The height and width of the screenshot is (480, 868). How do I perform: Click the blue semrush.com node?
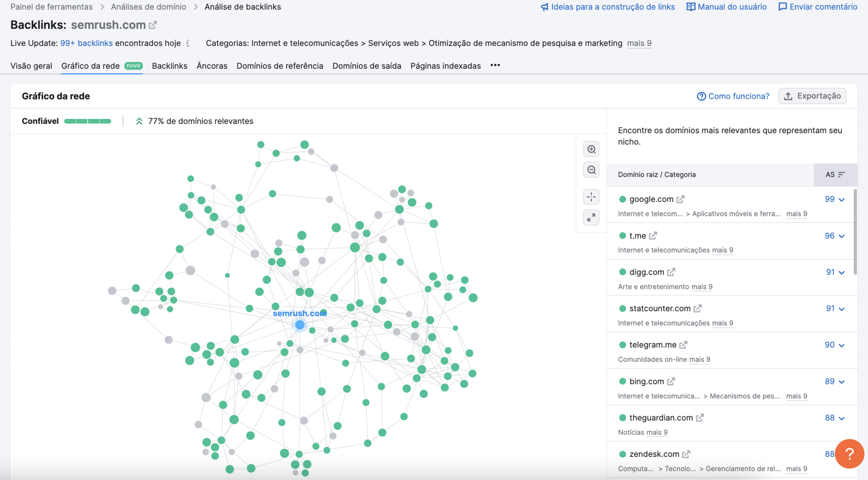pyautogui.click(x=300, y=325)
